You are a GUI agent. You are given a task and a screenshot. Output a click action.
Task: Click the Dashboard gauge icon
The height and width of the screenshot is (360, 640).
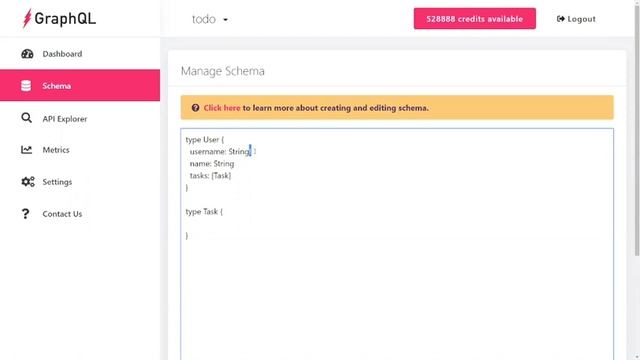tap(27, 54)
